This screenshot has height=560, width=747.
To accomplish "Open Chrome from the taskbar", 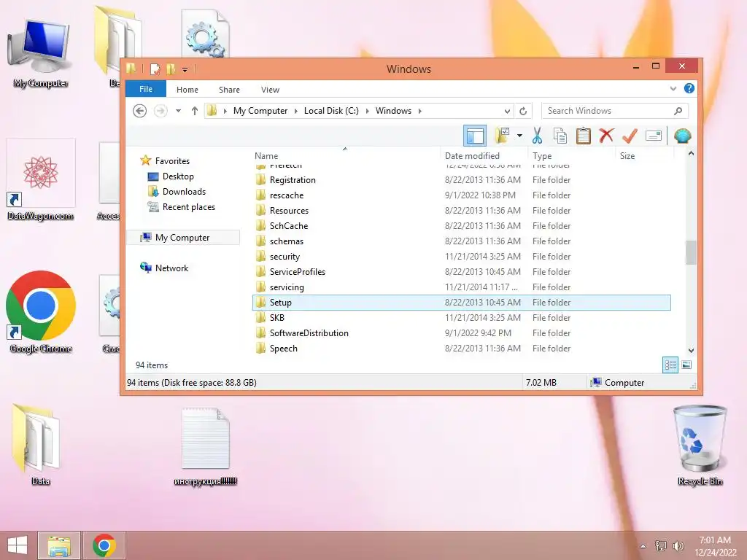I will coord(104,545).
